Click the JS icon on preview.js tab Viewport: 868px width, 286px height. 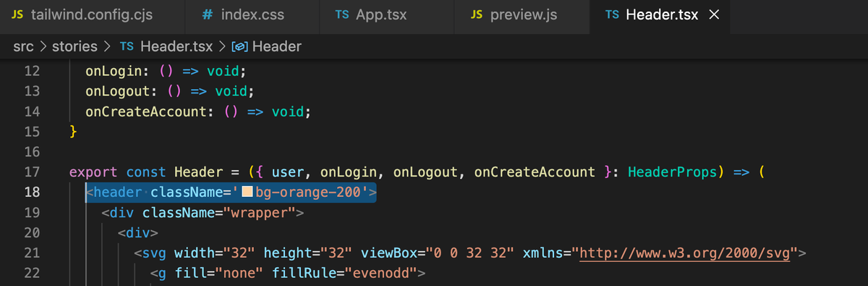[x=477, y=15]
